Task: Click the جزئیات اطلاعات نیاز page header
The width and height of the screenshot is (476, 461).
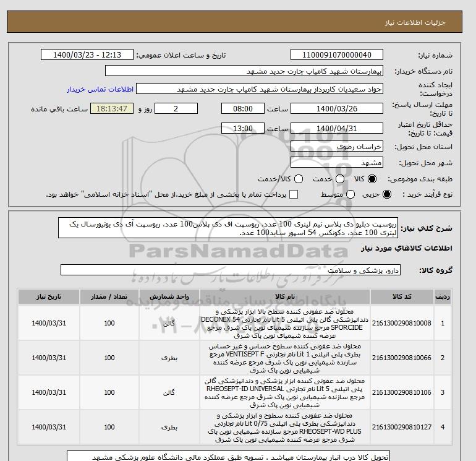Action: (415, 22)
